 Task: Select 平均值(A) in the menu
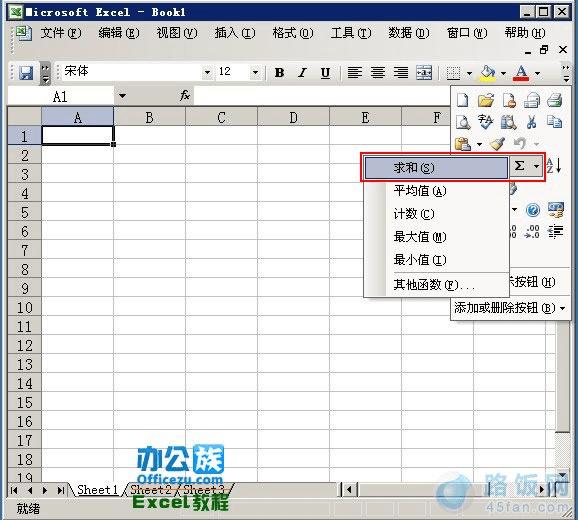[x=436, y=191]
